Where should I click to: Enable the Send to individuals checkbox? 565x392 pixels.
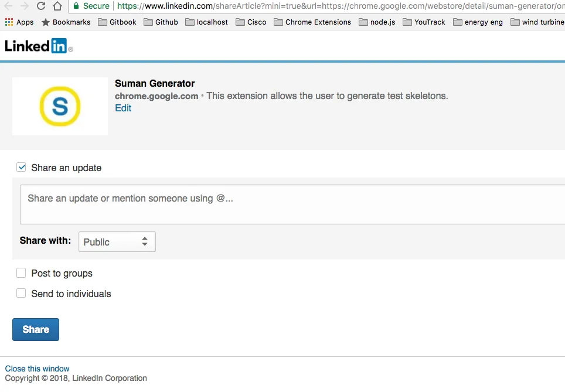[x=21, y=293]
